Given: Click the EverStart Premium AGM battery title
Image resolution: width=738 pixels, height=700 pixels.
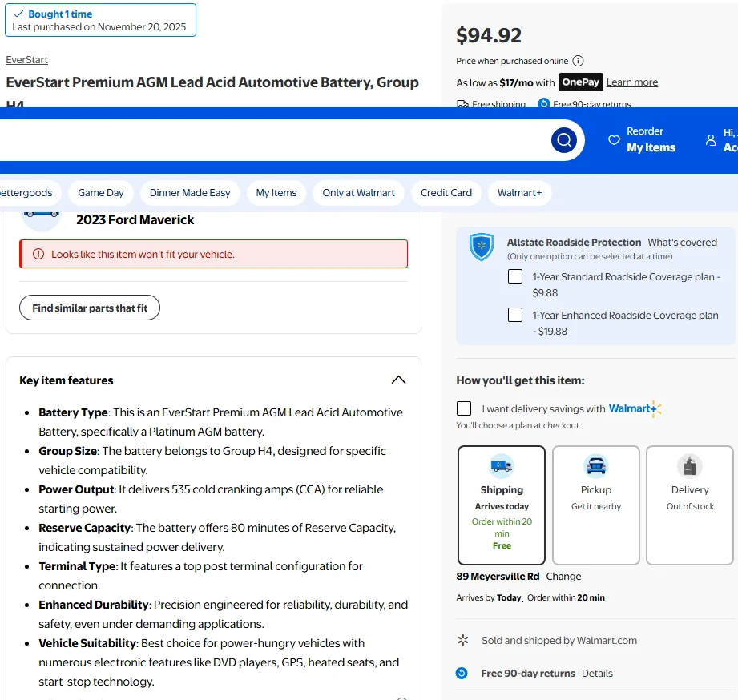Looking at the screenshot, I should [212, 90].
